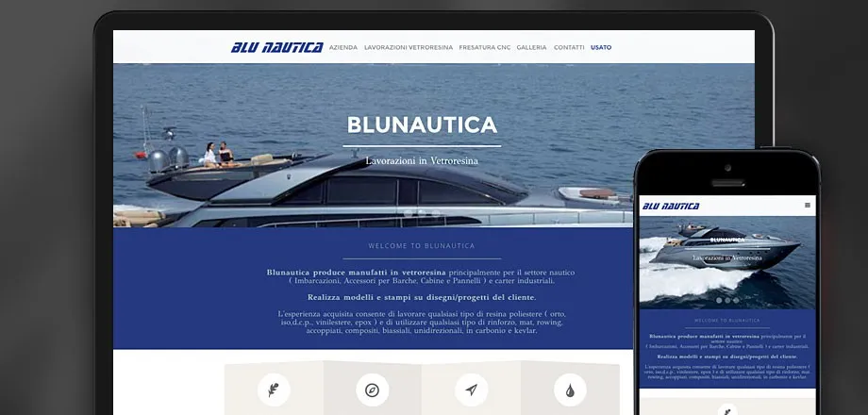
Task: Click the water drop icon circle
Action: click(570, 390)
